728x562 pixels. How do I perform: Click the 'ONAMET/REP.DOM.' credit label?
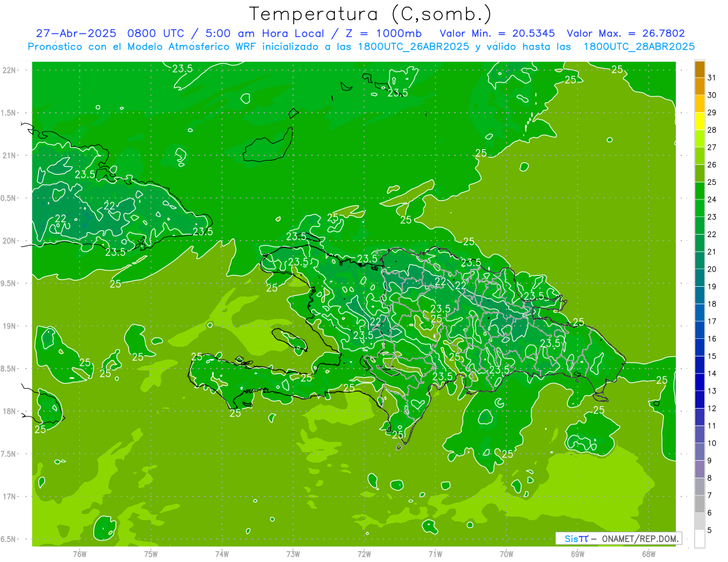[x=639, y=538]
